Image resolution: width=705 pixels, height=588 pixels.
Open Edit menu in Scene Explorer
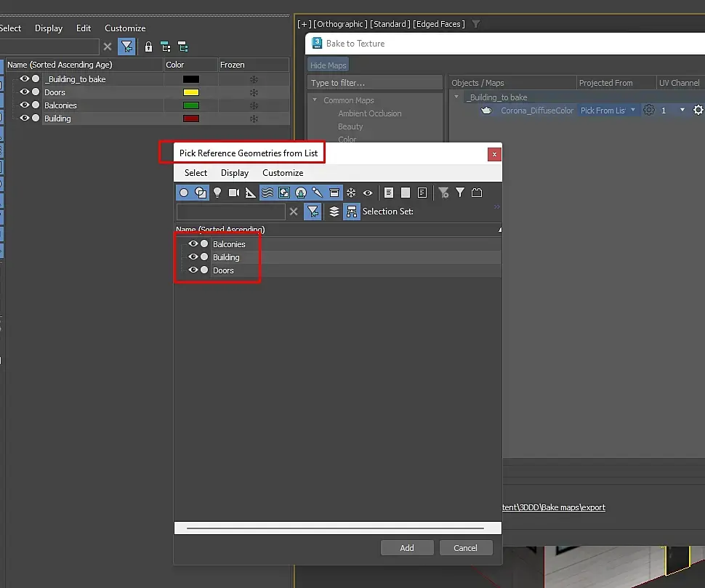pyautogui.click(x=84, y=28)
